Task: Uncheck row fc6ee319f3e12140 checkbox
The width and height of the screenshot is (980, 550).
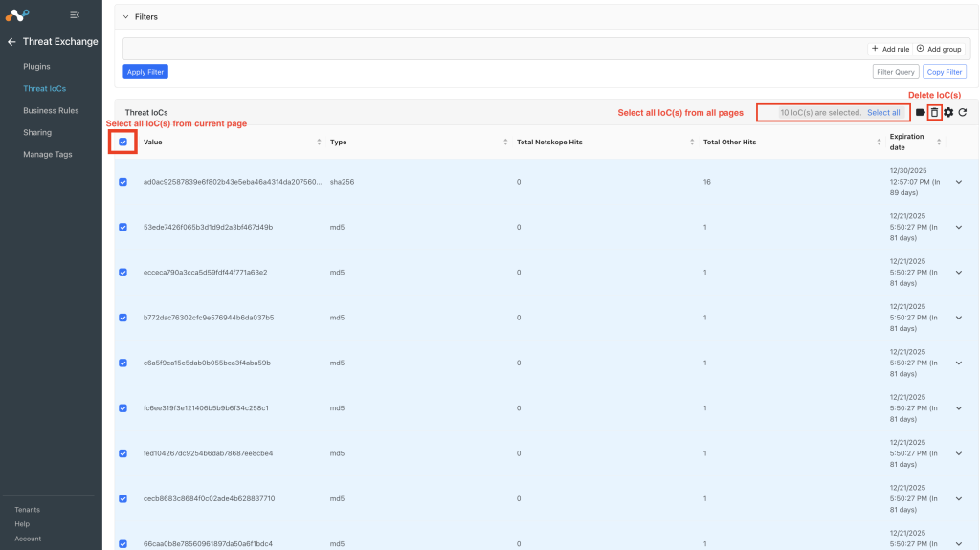Action: tap(123, 408)
